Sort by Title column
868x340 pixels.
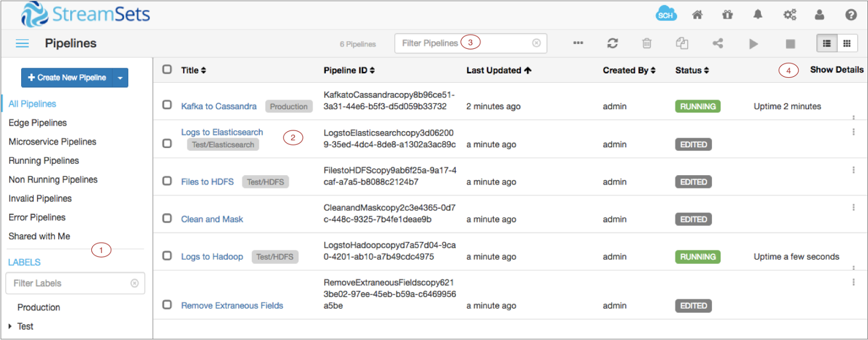pyautogui.click(x=193, y=70)
